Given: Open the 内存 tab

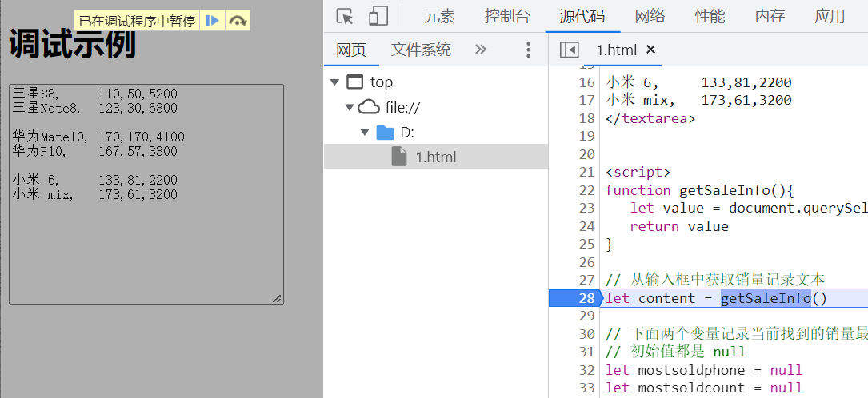Looking at the screenshot, I should pos(770,16).
